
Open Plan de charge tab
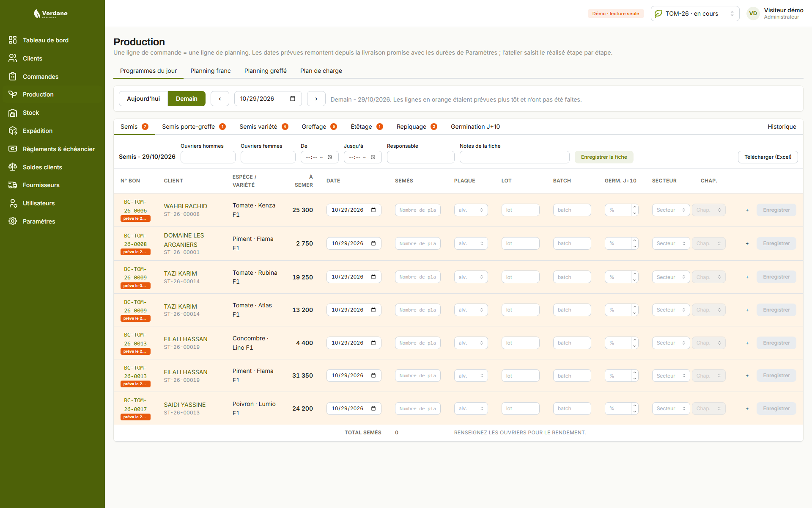click(321, 71)
